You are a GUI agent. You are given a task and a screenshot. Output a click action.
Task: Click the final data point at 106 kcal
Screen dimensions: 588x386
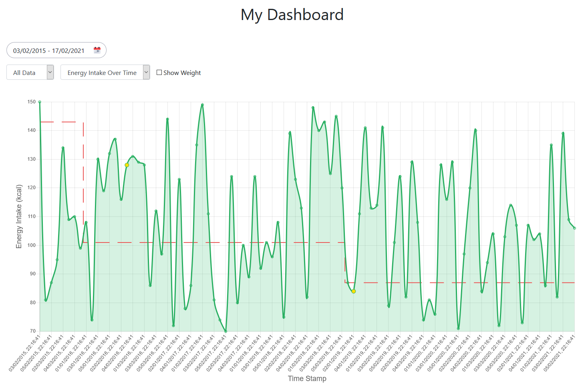574,228
